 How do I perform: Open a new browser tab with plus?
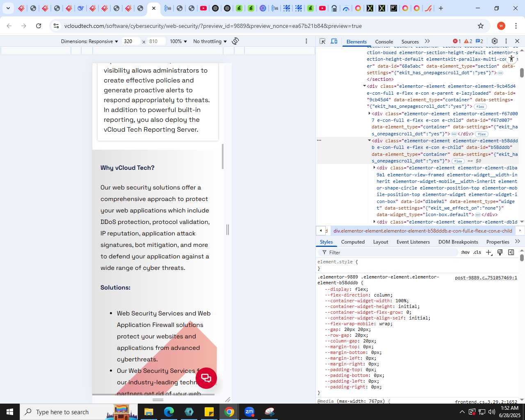point(441,8)
